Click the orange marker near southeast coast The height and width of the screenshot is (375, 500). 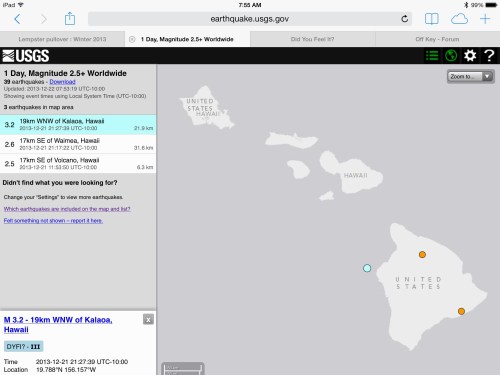coord(461,311)
